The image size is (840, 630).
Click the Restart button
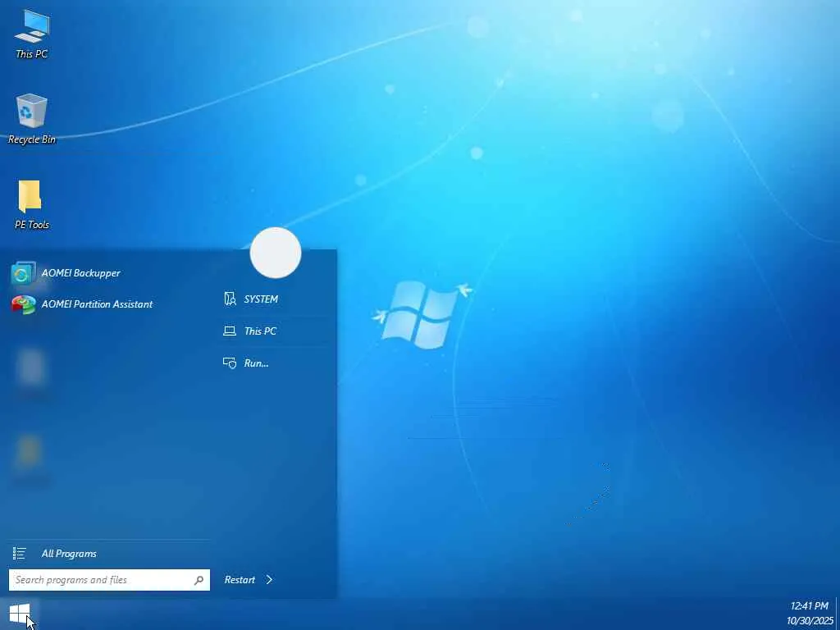(x=240, y=580)
